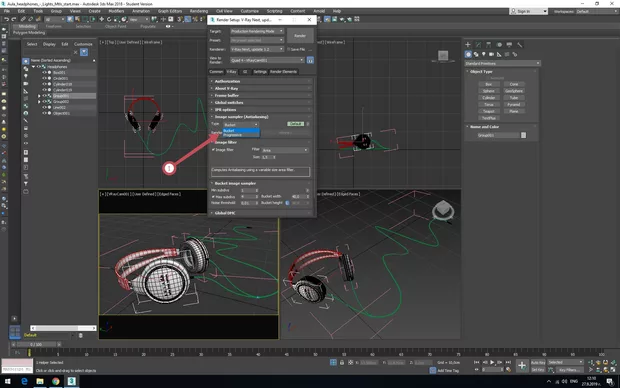Click the lock view icon beside View to Render
Viewport: 620px width, 388px height.
tap(310, 60)
